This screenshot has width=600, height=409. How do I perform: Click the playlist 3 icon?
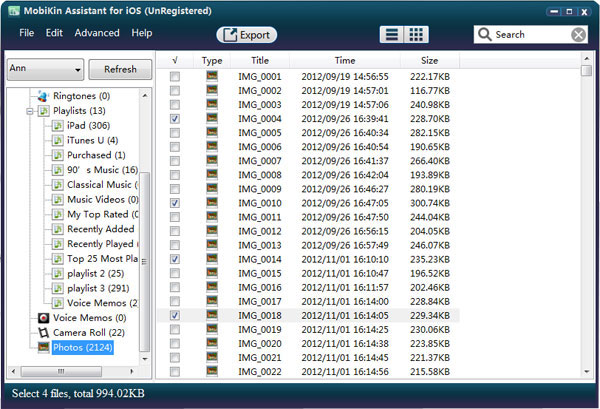(x=57, y=288)
